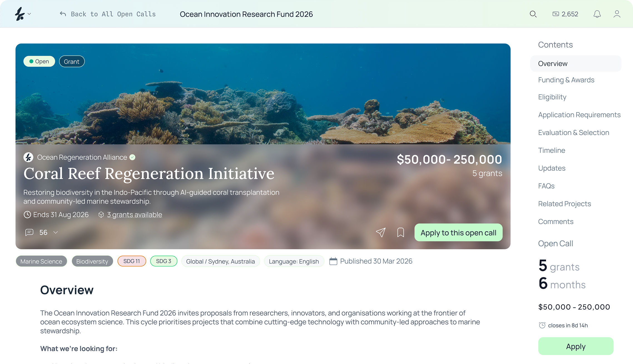Select the Marine Science tag
Viewport: 633px width, 364px height.
(41, 261)
